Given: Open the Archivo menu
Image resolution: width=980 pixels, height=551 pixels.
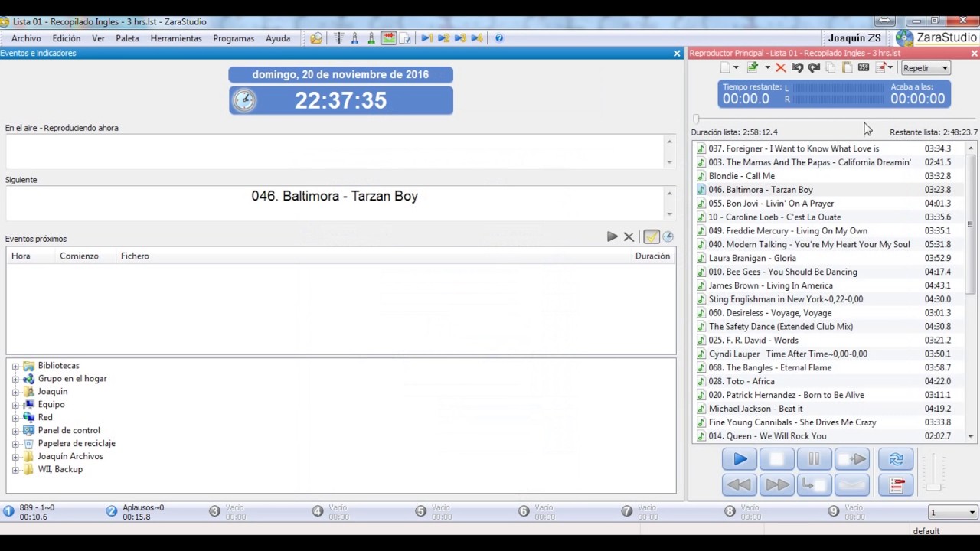Looking at the screenshot, I should [x=26, y=38].
